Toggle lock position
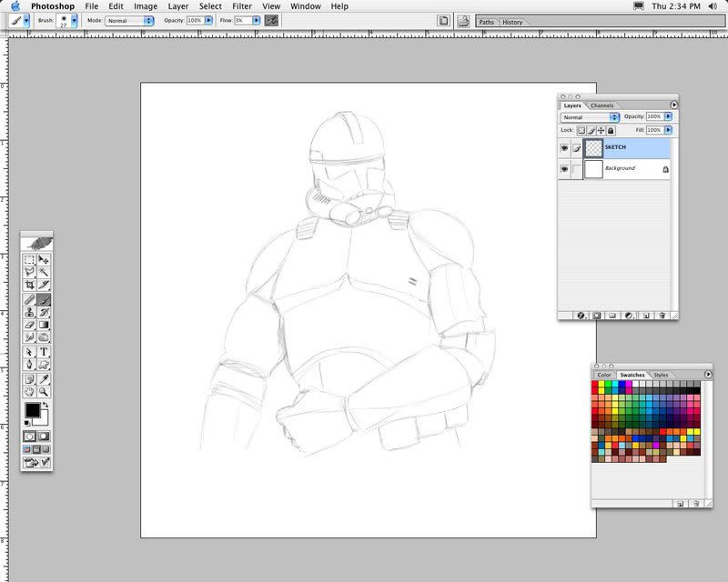This screenshot has height=582, width=728. point(601,130)
